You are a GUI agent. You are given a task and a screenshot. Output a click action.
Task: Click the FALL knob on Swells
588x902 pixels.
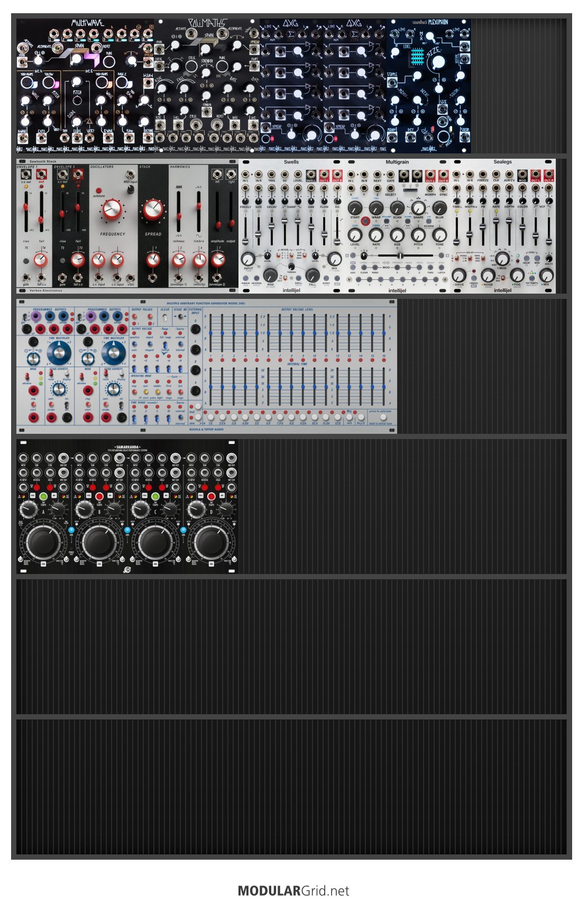click(313, 275)
